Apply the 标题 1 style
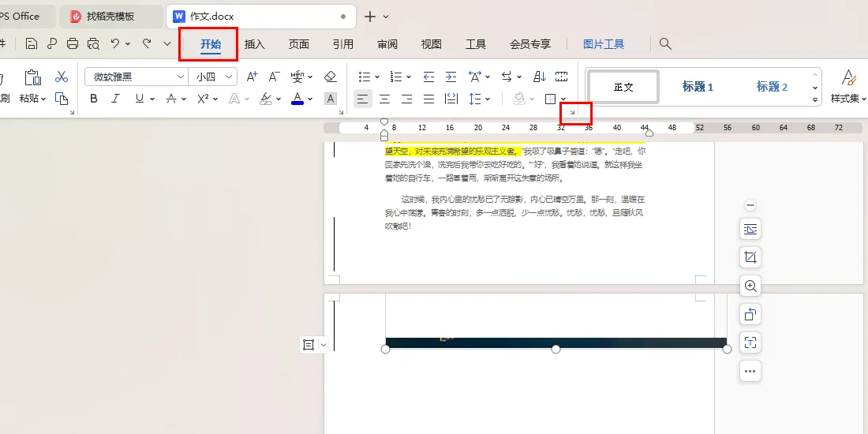868x434 pixels. pyautogui.click(x=698, y=87)
